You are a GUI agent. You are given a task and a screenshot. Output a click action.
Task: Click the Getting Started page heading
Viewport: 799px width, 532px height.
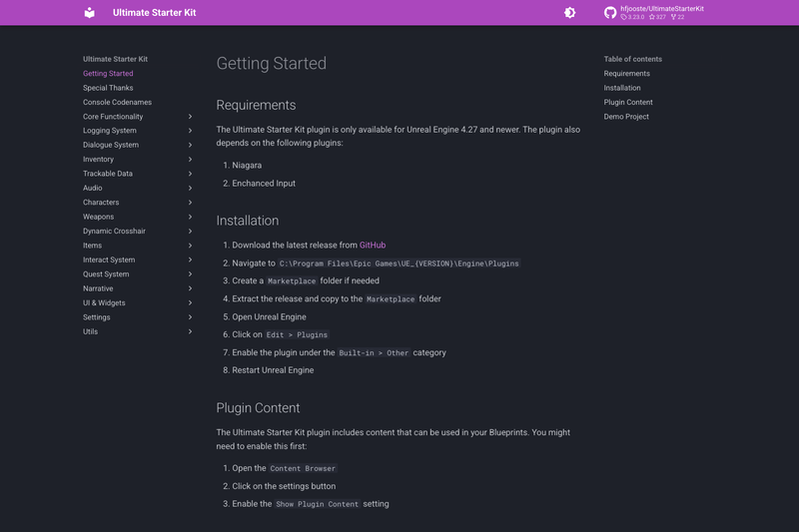coord(271,63)
